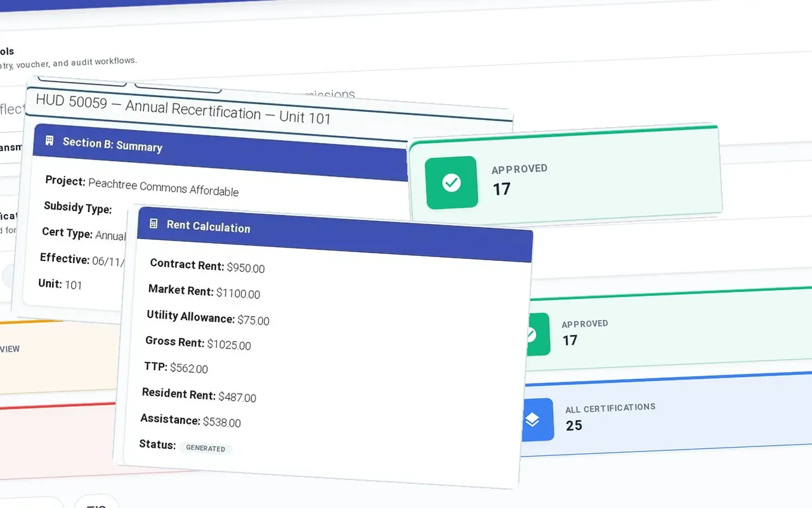Click the 'GENERATED' status badge

pyautogui.click(x=206, y=448)
